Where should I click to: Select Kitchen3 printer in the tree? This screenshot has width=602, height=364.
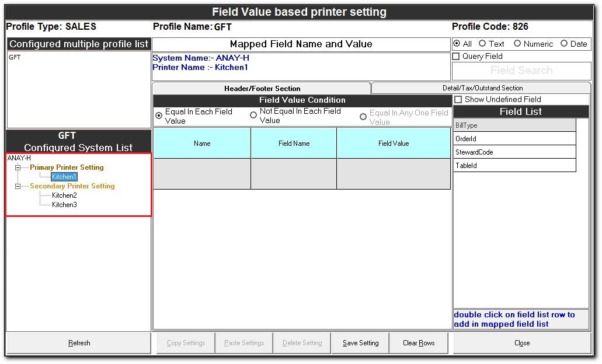click(x=64, y=205)
